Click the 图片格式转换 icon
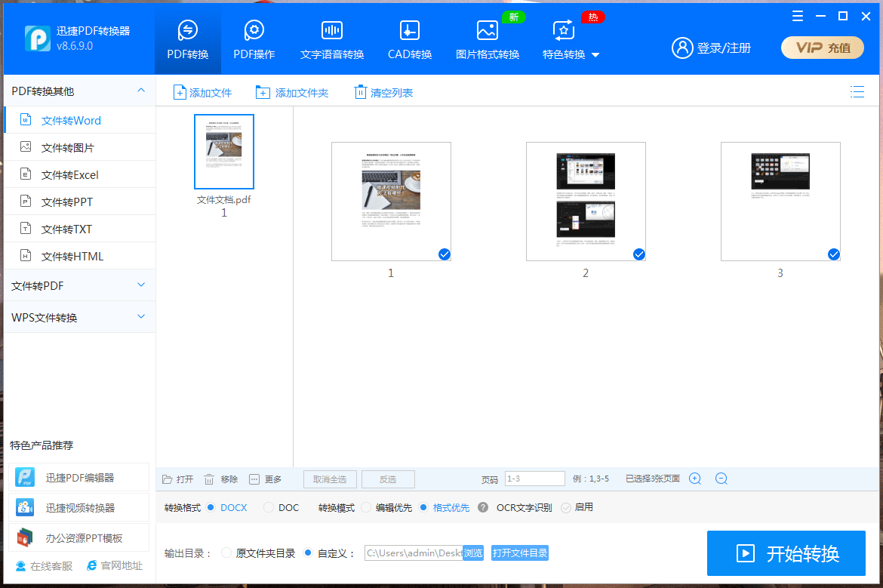The image size is (883, 588). tap(487, 31)
